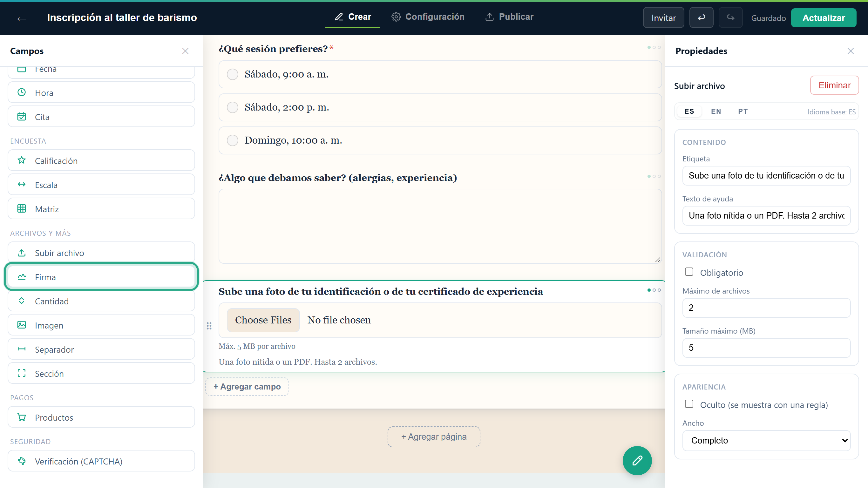The width and height of the screenshot is (868, 488).
Task: Click the Choose Files button
Action: (263, 320)
